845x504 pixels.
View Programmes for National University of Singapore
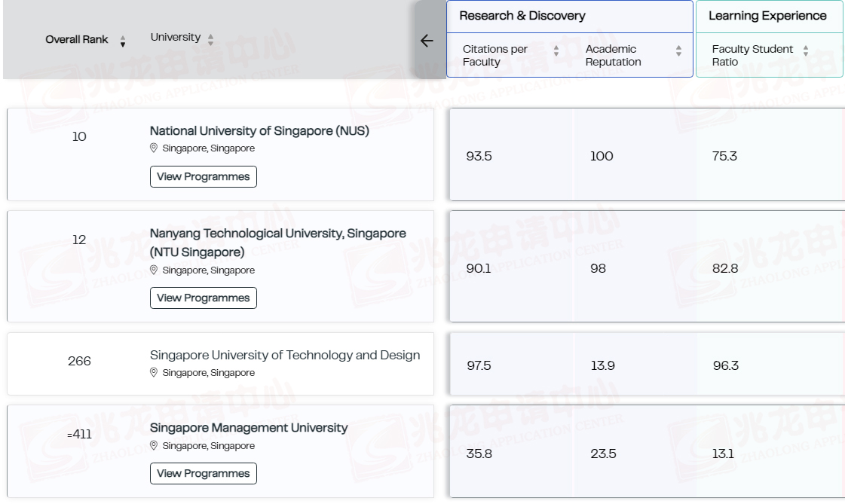click(x=204, y=176)
